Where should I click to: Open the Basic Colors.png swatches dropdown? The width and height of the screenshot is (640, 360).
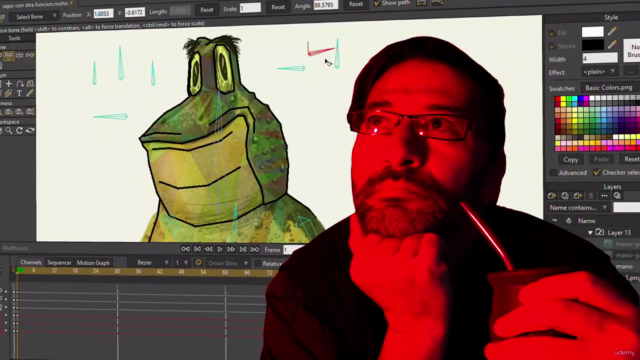tap(611, 87)
